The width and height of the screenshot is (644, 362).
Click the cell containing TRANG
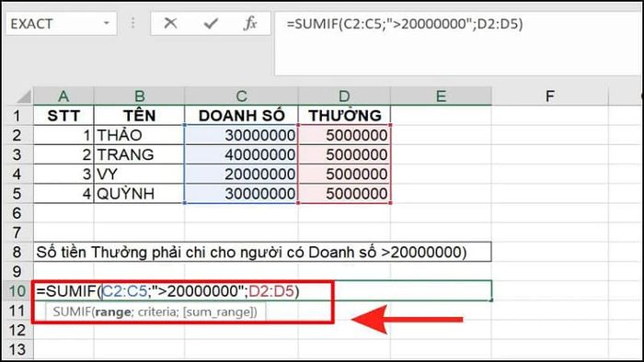pyautogui.click(x=139, y=154)
